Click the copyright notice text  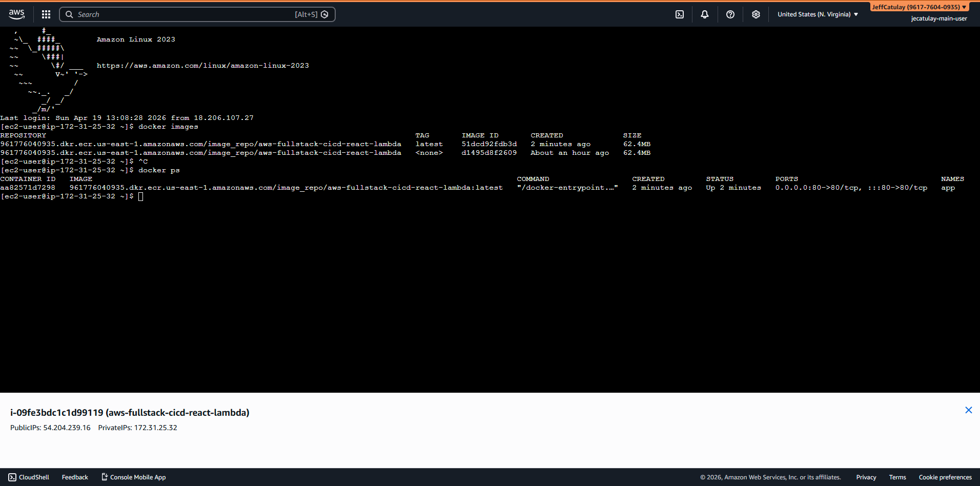click(x=770, y=477)
